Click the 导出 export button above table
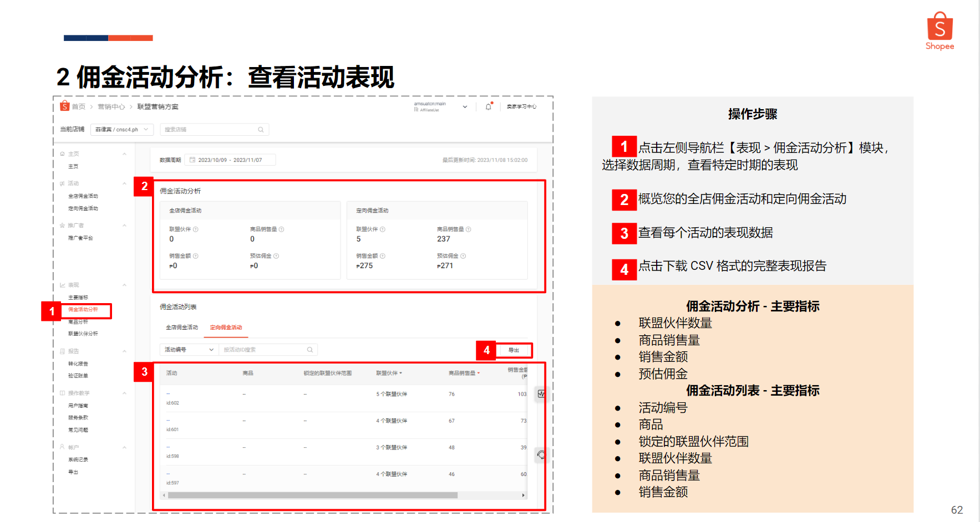The height and width of the screenshot is (522, 980). (514, 350)
